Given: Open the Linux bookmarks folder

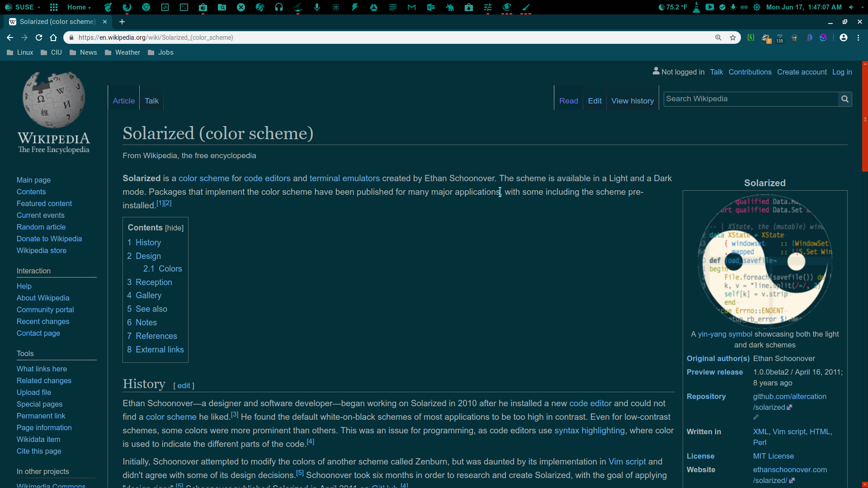Looking at the screenshot, I should (20, 52).
